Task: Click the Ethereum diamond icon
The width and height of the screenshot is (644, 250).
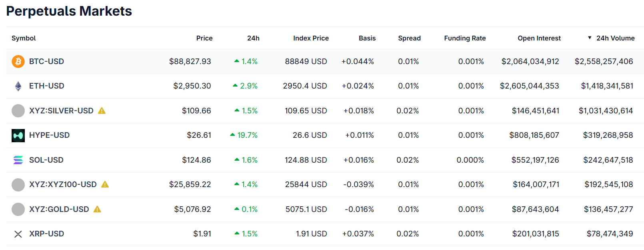Action: click(18, 86)
